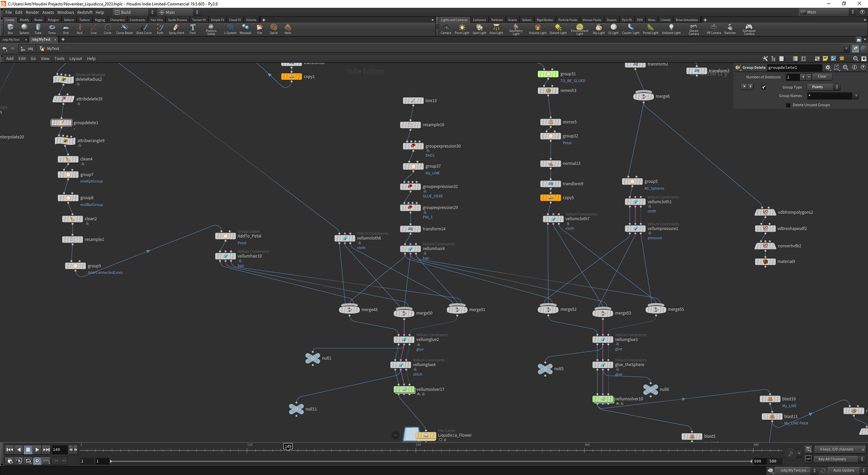Select the Platonic Solids tool
Viewport: 868px width, 475px height.
coord(211,29)
